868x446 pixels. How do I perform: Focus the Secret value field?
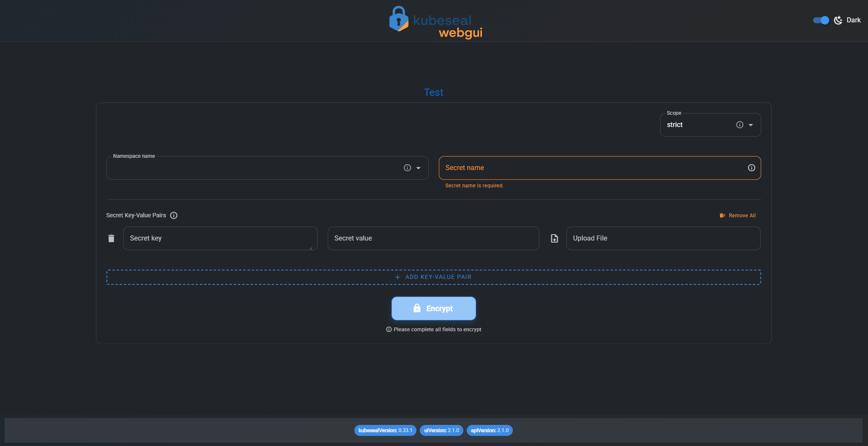pos(433,238)
